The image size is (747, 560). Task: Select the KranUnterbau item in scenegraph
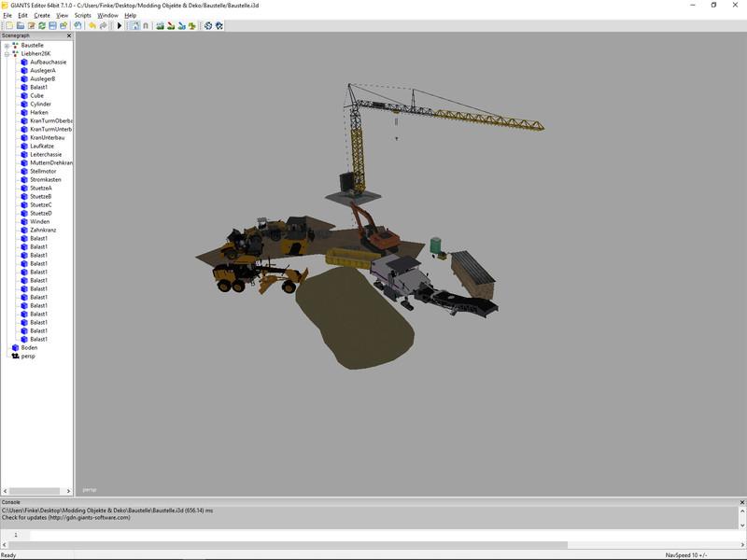48,138
